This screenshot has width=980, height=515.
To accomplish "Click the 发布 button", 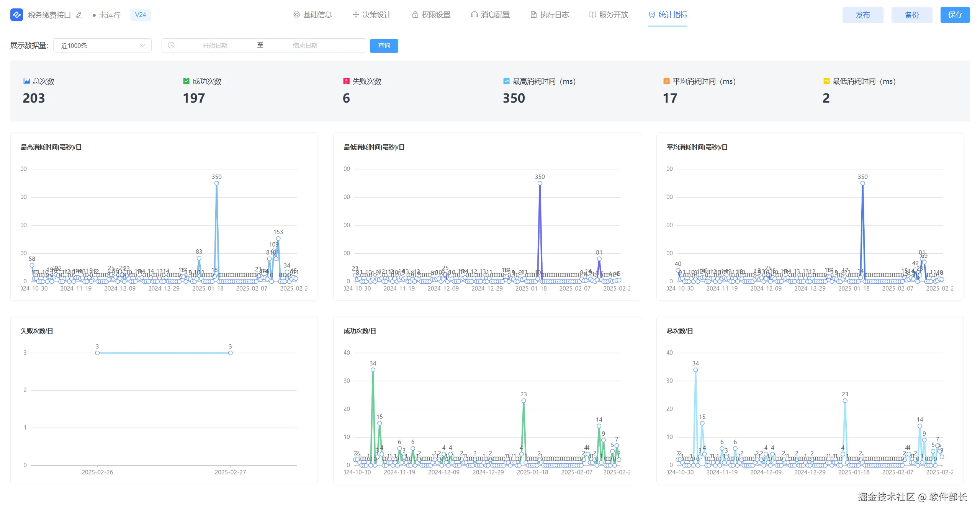I will [862, 15].
